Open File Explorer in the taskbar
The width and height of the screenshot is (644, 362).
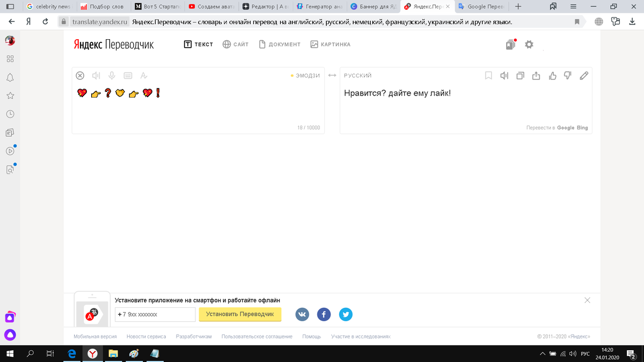click(x=113, y=353)
